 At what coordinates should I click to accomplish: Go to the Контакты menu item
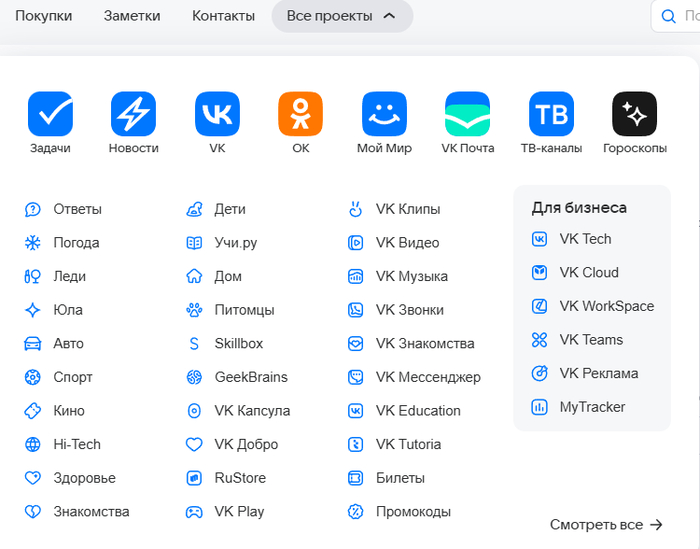pyautogui.click(x=223, y=16)
